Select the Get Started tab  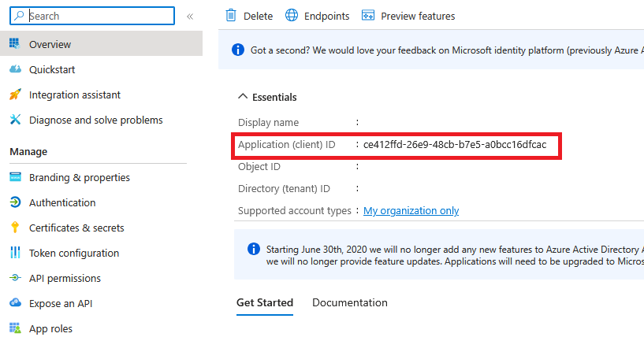coord(264,302)
